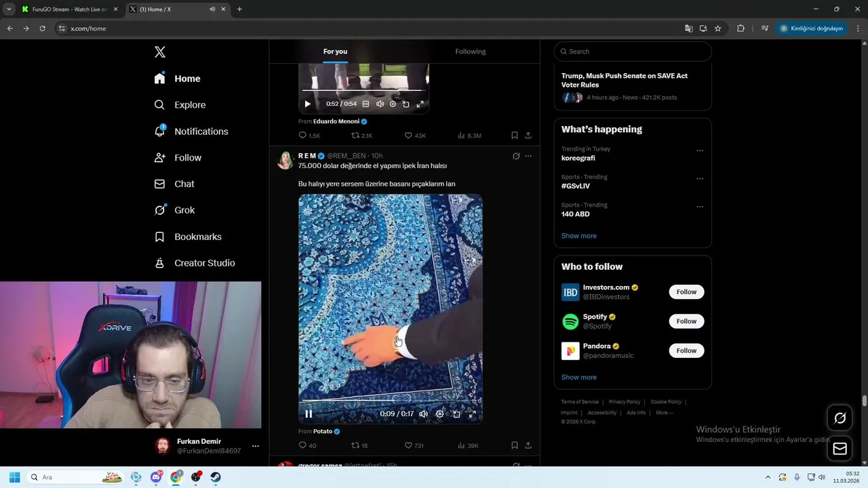
Task: Toggle picture-in-picture on top video
Action: pos(406,104)
